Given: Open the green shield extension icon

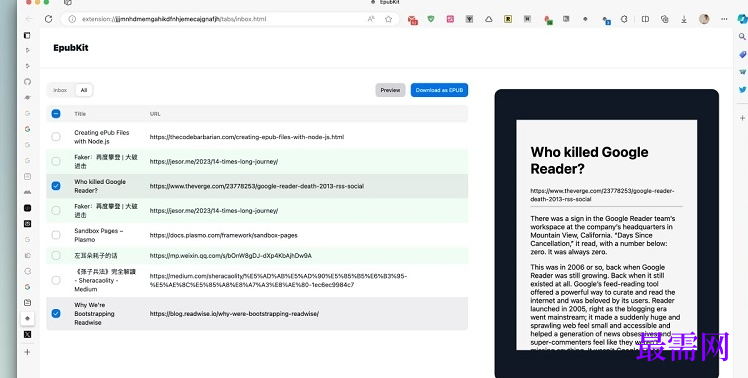Looking at the screenshot, I should [431, 19].
